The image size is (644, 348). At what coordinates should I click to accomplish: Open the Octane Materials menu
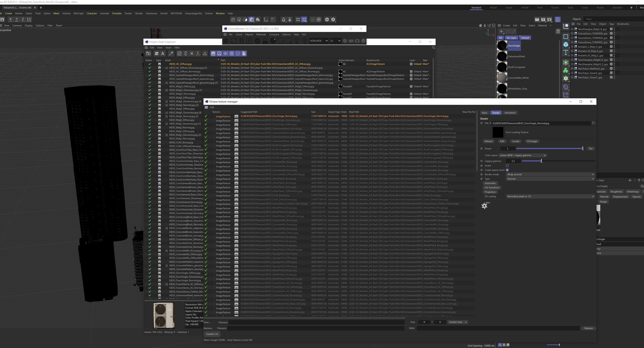(x=261, y=34)
